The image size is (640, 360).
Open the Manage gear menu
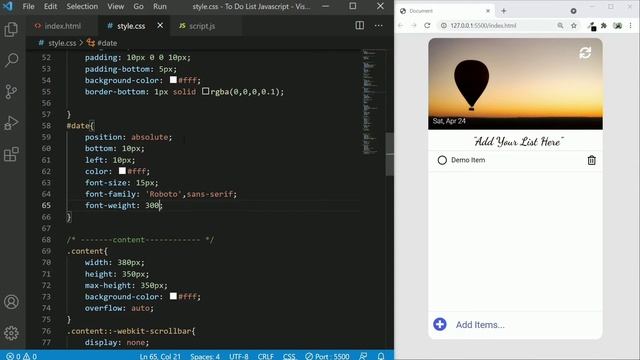click(11, 333)
